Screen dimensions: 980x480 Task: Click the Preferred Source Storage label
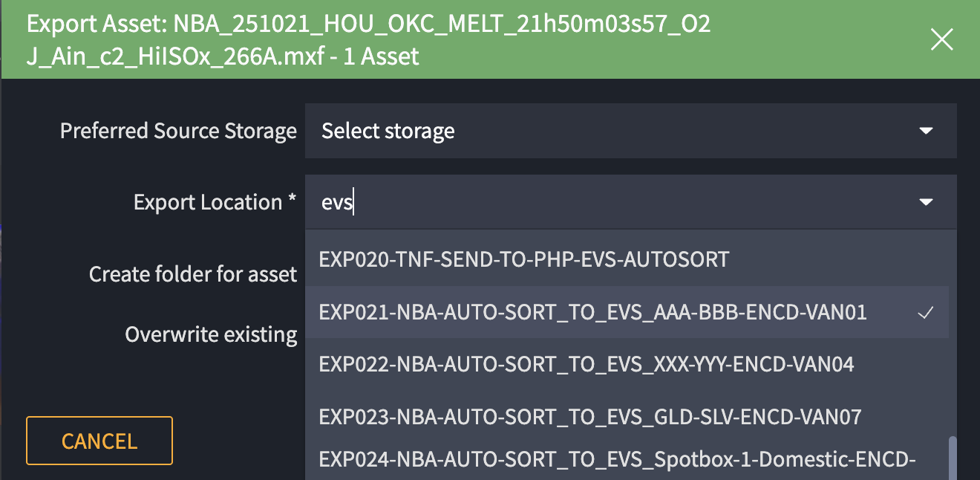178,132
